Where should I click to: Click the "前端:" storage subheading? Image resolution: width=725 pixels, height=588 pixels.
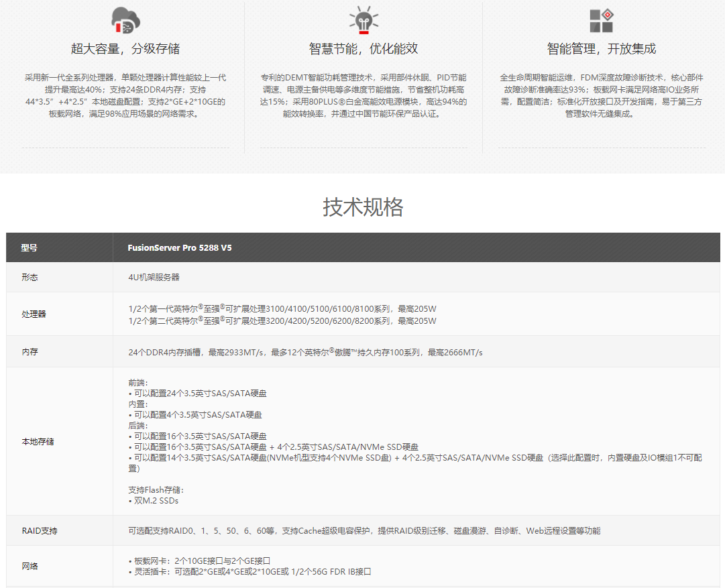tap(137, 383)
